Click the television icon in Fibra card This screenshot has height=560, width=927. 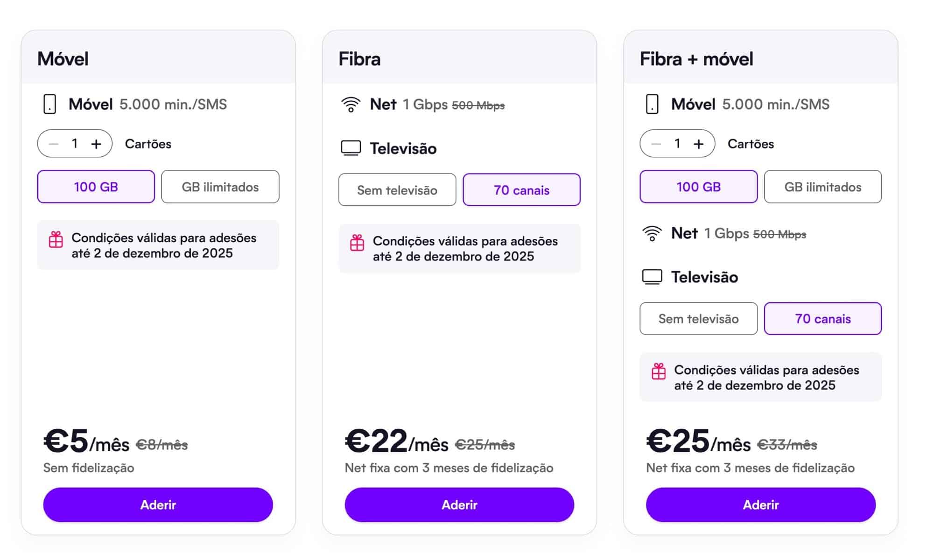(351, 148)
